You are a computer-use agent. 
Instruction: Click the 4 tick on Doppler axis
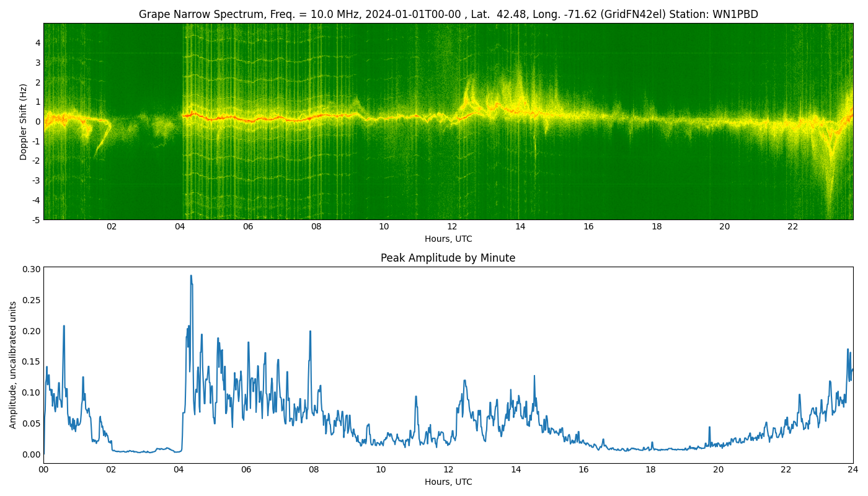click(x=38, y=43)
